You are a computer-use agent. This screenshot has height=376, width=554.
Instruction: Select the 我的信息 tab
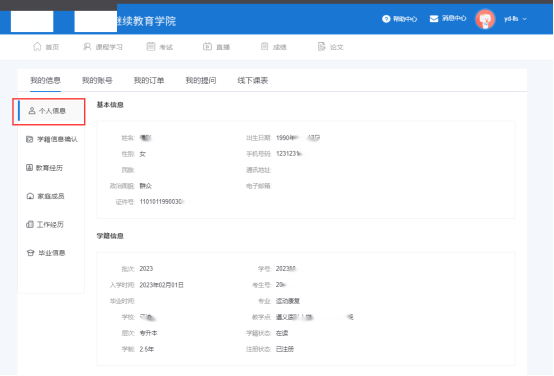45,81
